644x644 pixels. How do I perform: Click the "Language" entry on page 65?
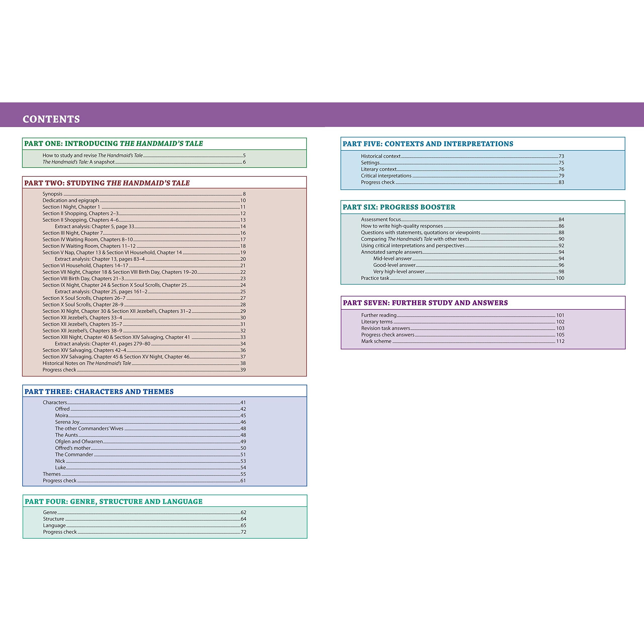click(x=145, y=525)
